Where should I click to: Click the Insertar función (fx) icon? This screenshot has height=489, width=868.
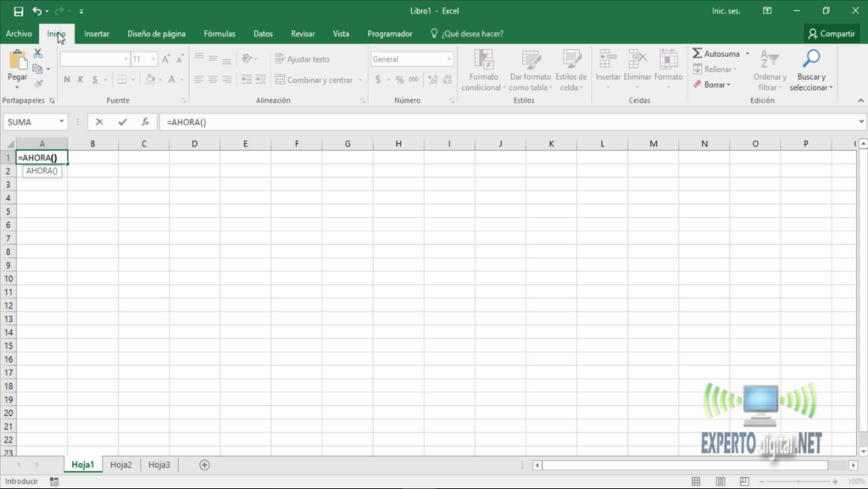pos(144,121)
